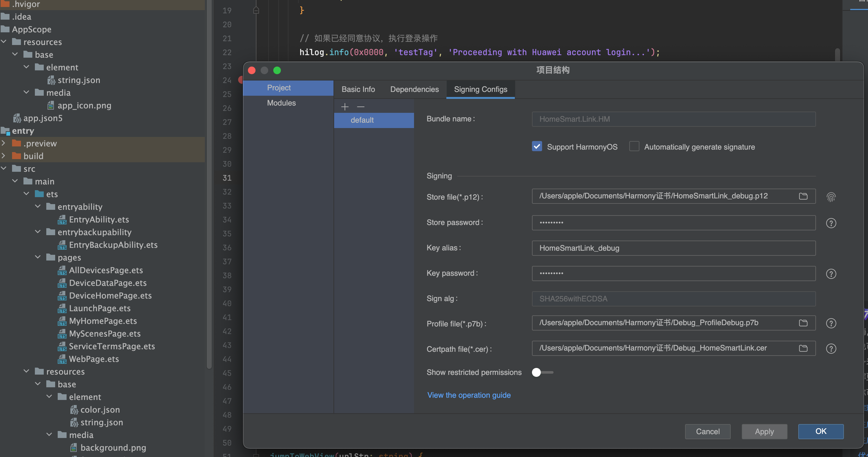
Task: Collapse AppScope base folder
Action: (15, 54)
